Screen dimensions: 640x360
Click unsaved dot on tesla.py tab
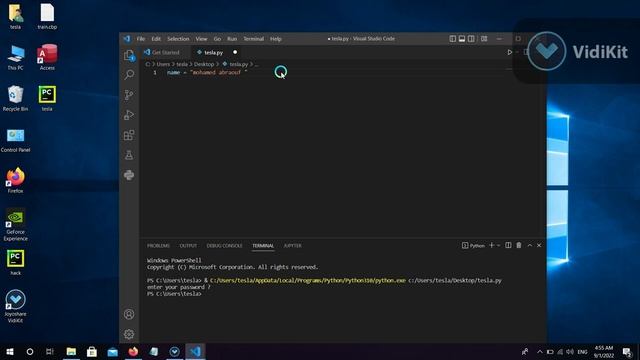pyautogui.click(x=235, y=52)
